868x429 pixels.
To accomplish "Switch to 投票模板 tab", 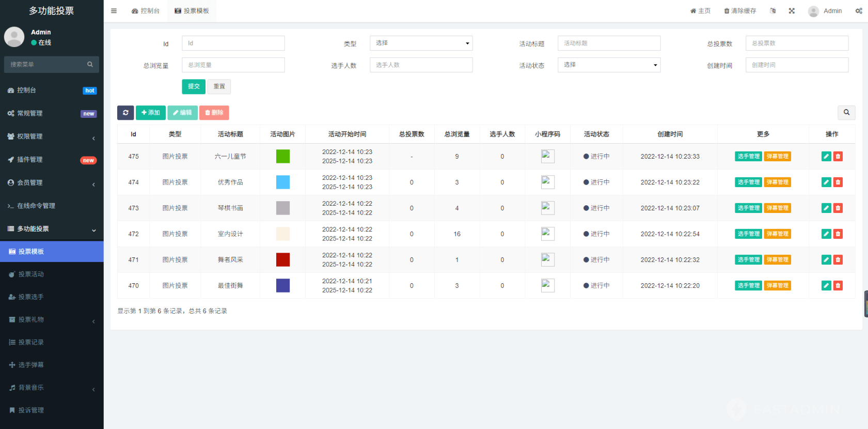I will [192, 11].
